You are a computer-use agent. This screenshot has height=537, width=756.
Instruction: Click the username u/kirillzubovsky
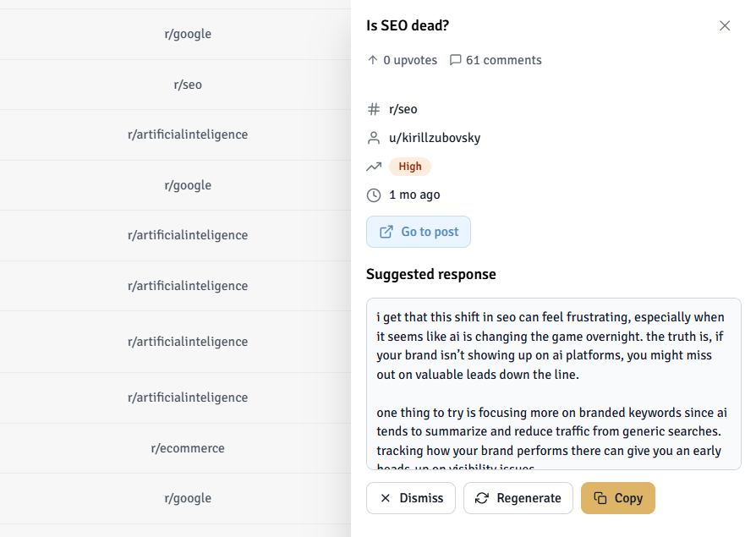(x=435, y=138)
